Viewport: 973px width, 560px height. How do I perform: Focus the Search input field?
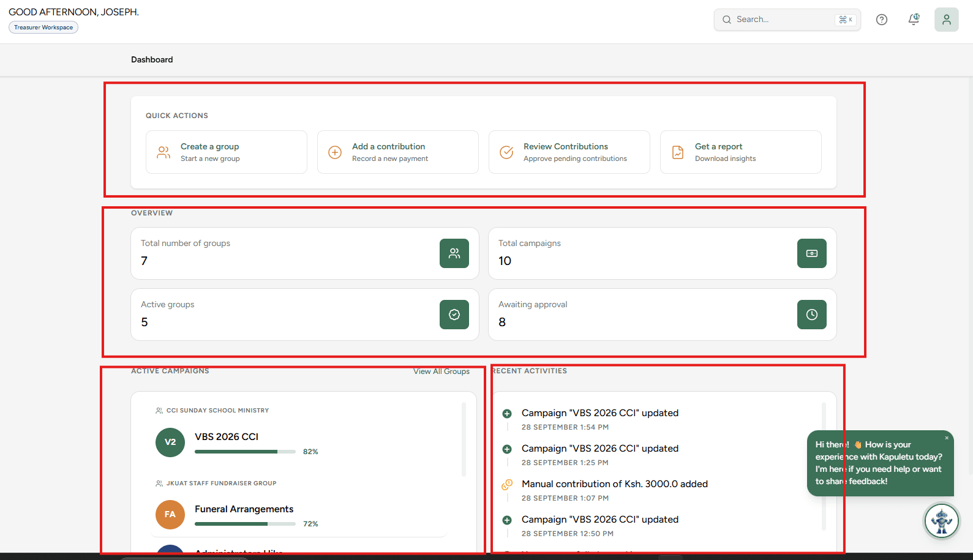pos(787,20)
